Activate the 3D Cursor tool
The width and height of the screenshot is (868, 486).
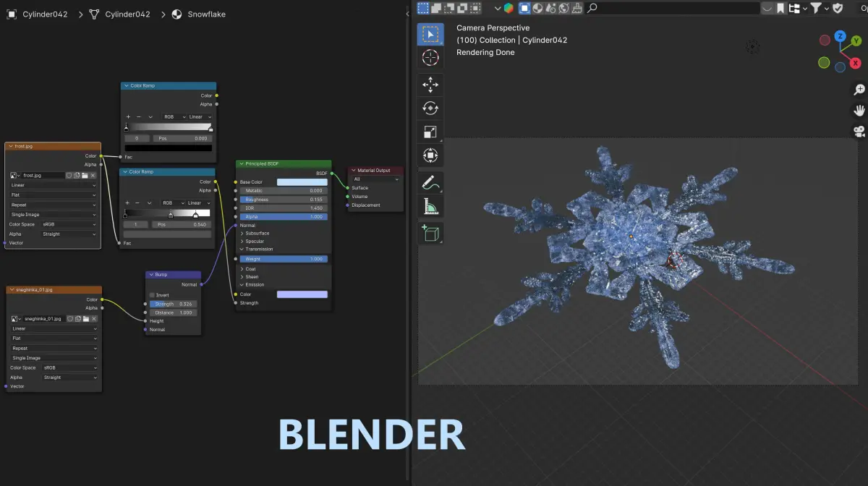tap(430, 59)
